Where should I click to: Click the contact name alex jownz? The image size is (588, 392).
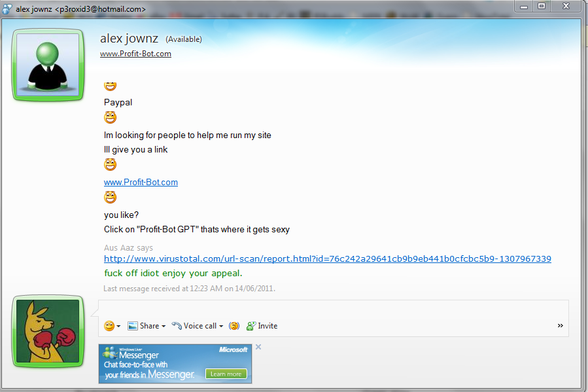click(x=129, y=38)
